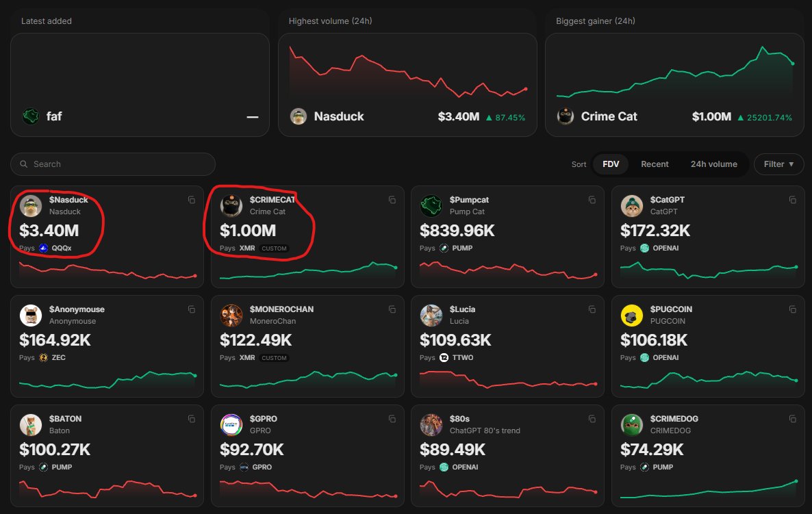Viewport: 812px width, 514px height.
Task: Click the QQQx pay-token icon
Action: pos(44,248)
